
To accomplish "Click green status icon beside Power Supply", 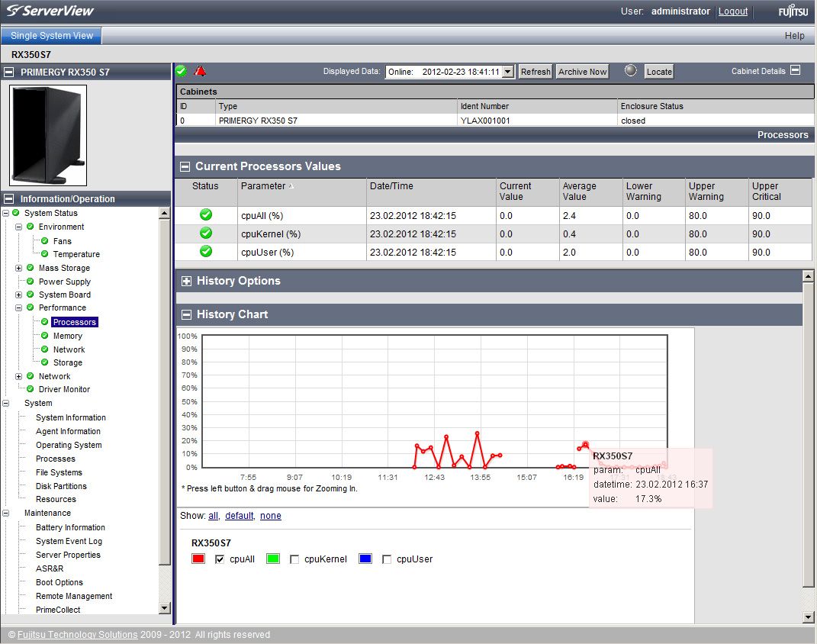I will point(31,281).
